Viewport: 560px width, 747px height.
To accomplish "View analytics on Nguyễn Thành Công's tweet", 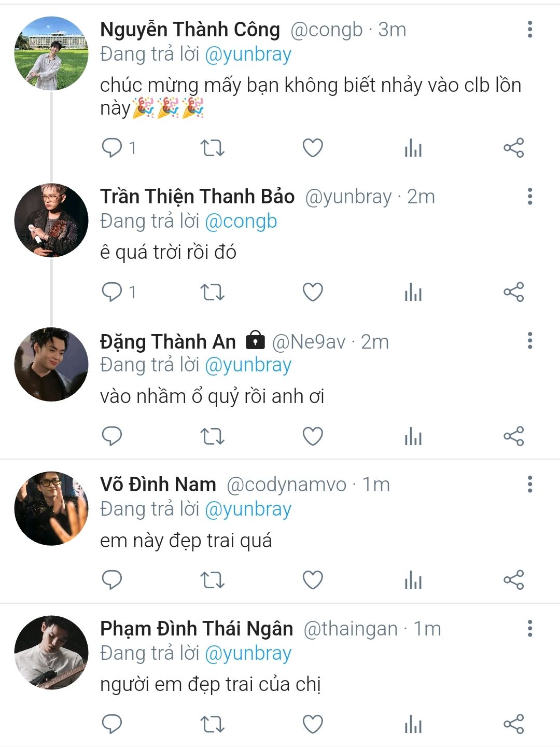I will click(413, 148).
